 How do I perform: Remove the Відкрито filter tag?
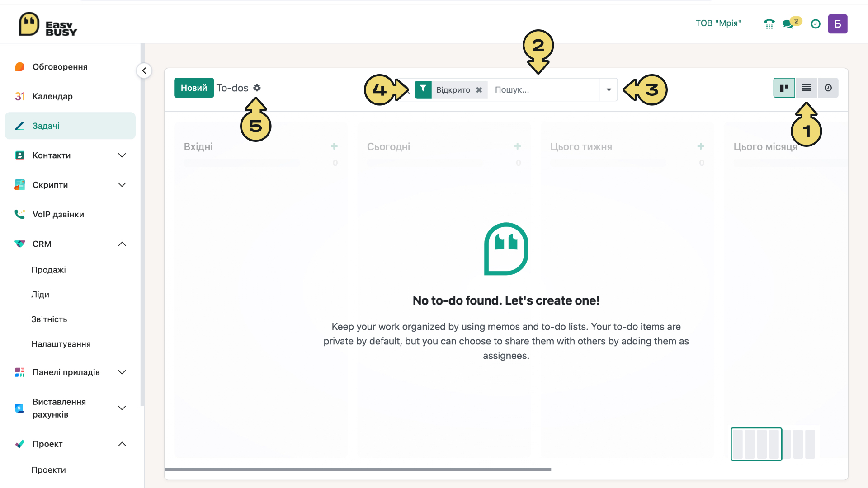click(x=479, y=90)
